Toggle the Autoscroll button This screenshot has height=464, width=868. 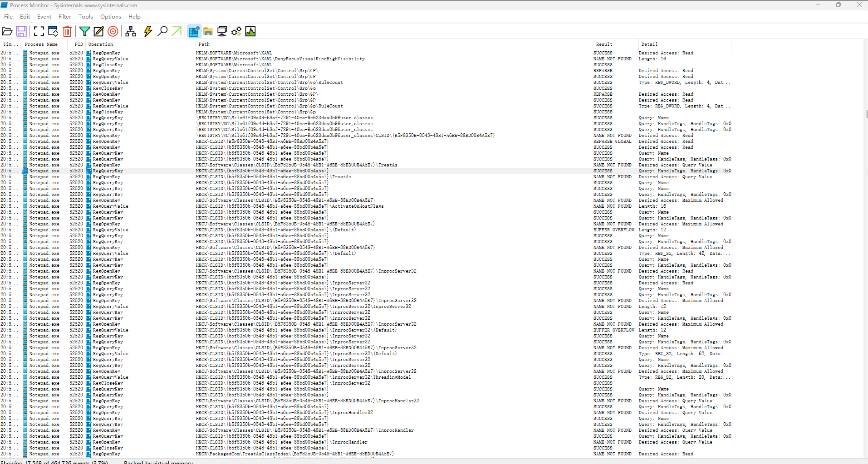53,31
